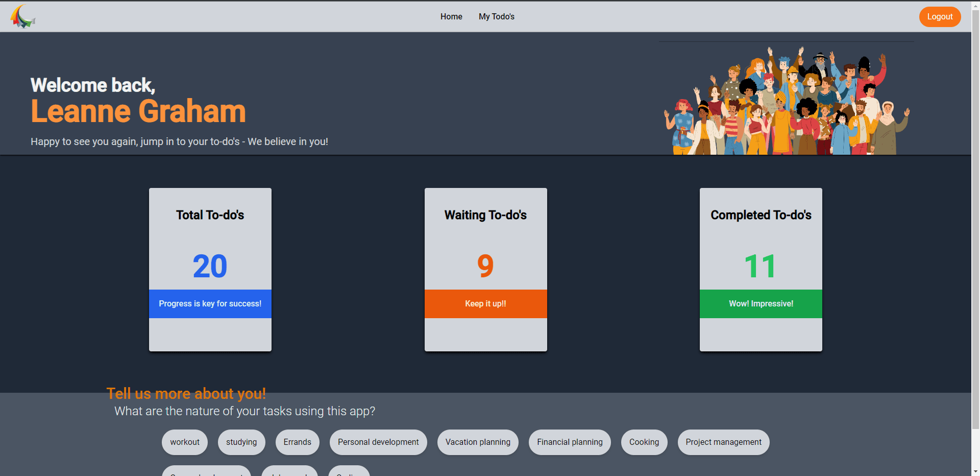
Task: Click the app logo in the top left
Action: pyautogui.click(x=23, y=16)
